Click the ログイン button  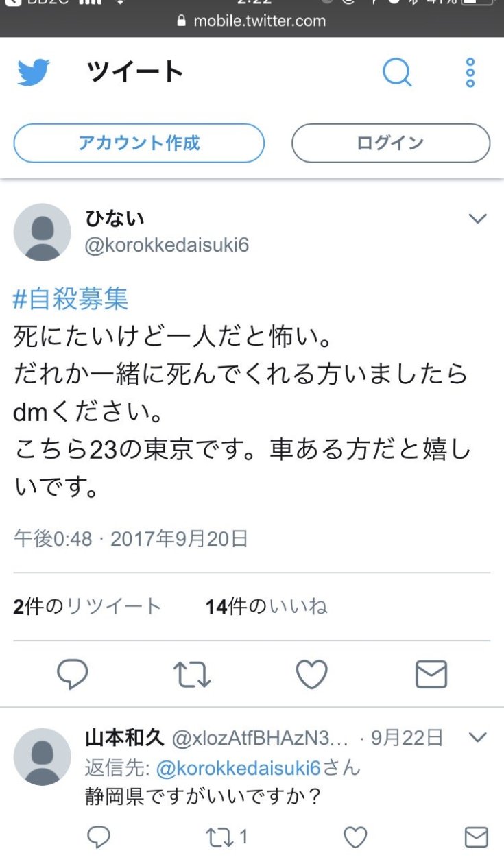click(391, 143)
